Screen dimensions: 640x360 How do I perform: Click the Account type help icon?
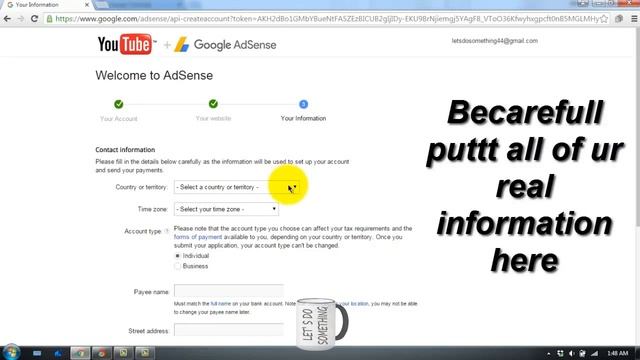(x=167, y=231)
